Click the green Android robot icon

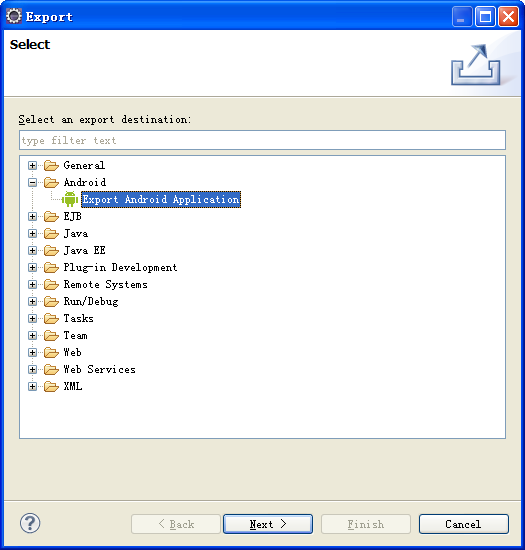[x=70, y=199]
